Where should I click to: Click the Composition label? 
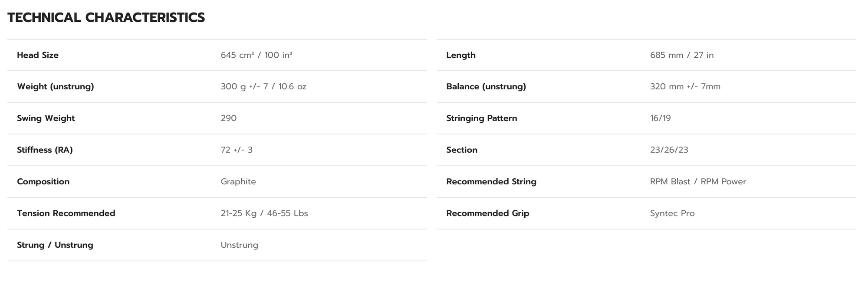pos(43,181)
